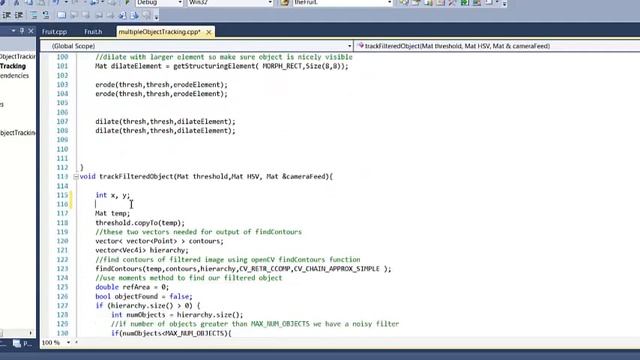This screenshot has width=640, height=360.
Task: Click the comment on line 100 about dilate
Action: [224, 57]
